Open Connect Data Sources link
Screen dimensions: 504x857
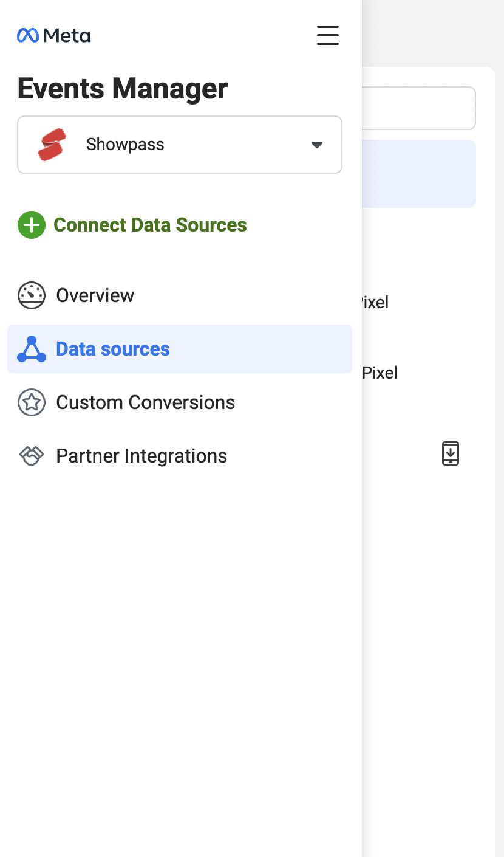(x=150, y=225)
